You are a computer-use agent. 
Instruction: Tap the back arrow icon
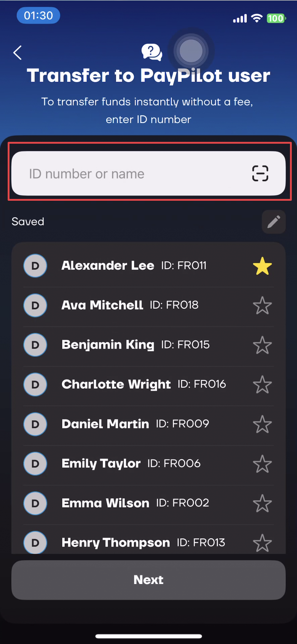[x=18, y=53]
